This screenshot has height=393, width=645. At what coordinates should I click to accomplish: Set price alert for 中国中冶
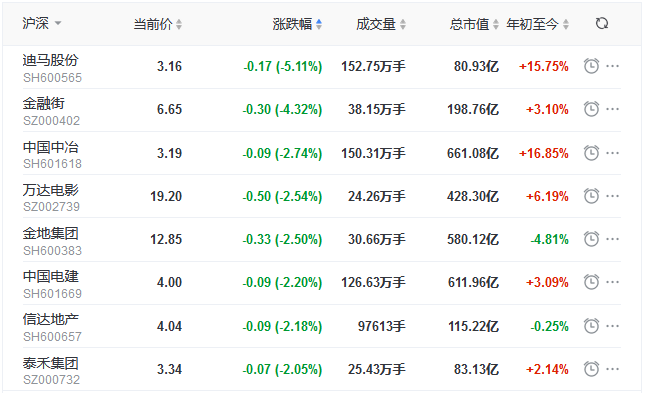click(x=591, y=153)
